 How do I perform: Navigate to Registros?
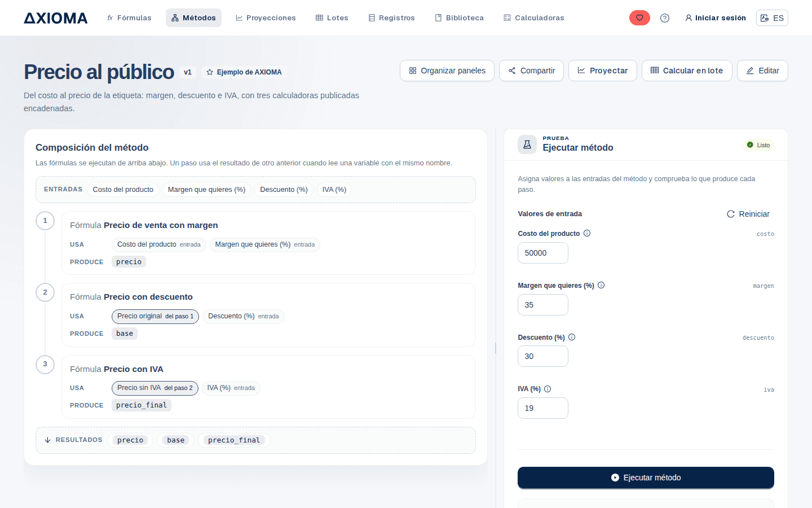tap(392, 18)
